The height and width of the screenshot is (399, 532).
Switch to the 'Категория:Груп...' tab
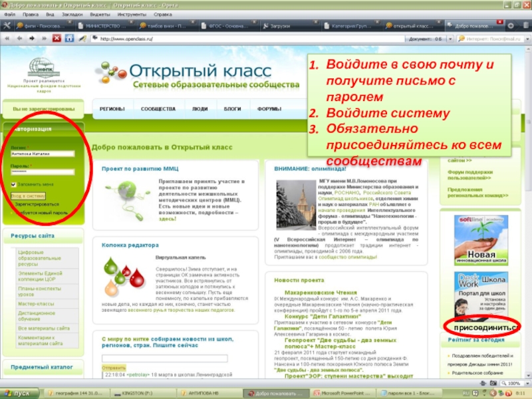[352, 26]
